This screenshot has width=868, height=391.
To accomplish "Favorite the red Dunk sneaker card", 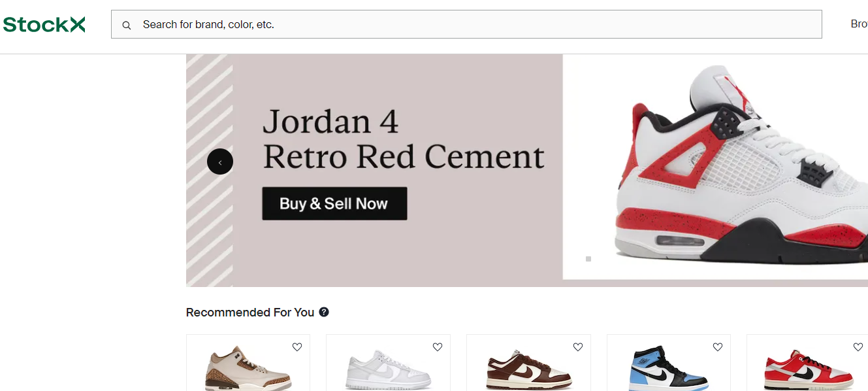I will [x=858, y=347].
